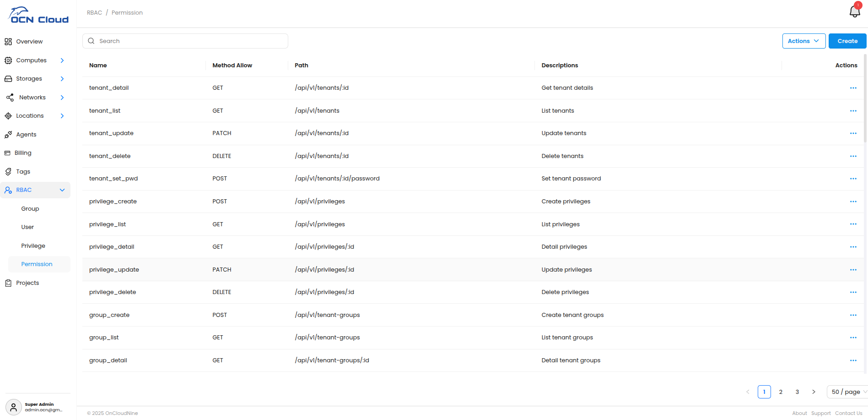This screenshot has width=868, height=420.
Task: Open three-dot menu for privilege_update
Action: click(853, 270)
